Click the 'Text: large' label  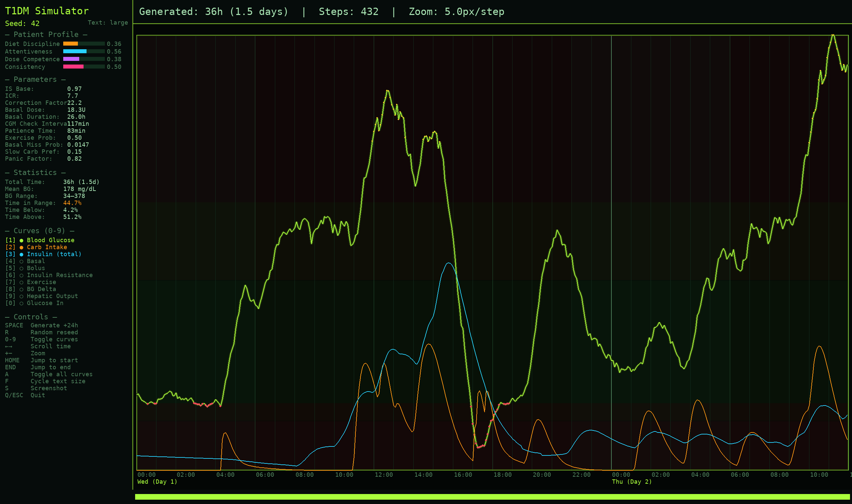click(108, 23)
